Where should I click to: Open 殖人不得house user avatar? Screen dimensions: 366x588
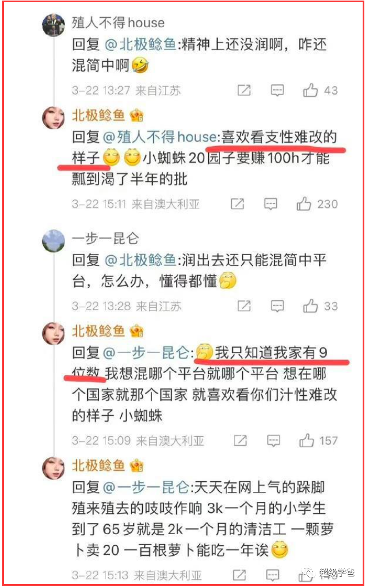click(x=53, y=26)
